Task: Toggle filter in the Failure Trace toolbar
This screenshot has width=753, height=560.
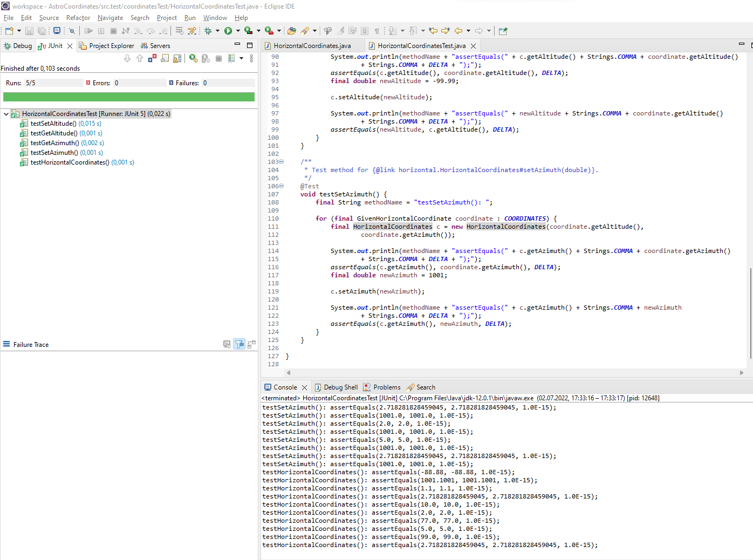Action: [239, 344]
